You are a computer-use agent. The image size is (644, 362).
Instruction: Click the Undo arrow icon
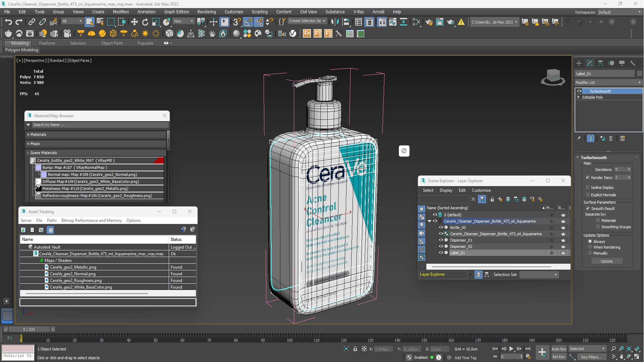[8, 22]
